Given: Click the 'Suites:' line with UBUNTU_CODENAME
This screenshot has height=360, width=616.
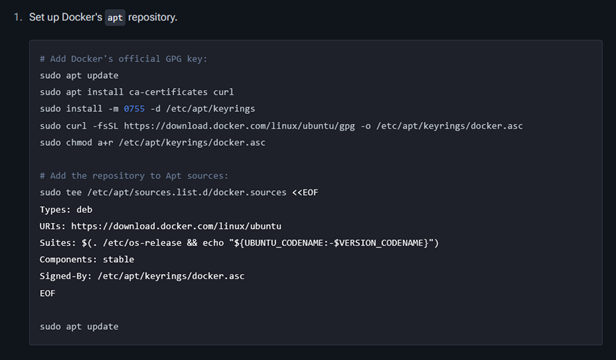Looking at the screenshot, I should click(x=239, y=243).
